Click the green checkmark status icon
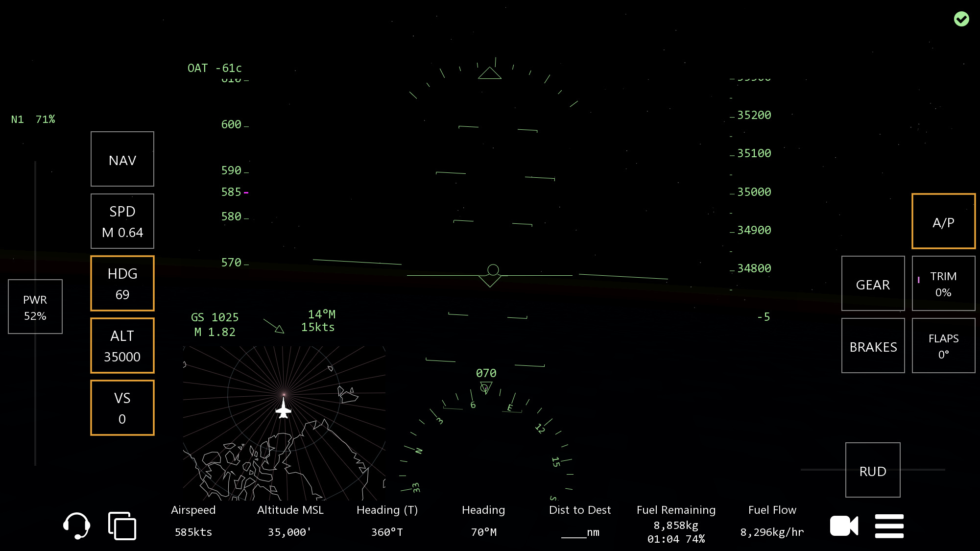The image size is (980, 551). (961, 19)
